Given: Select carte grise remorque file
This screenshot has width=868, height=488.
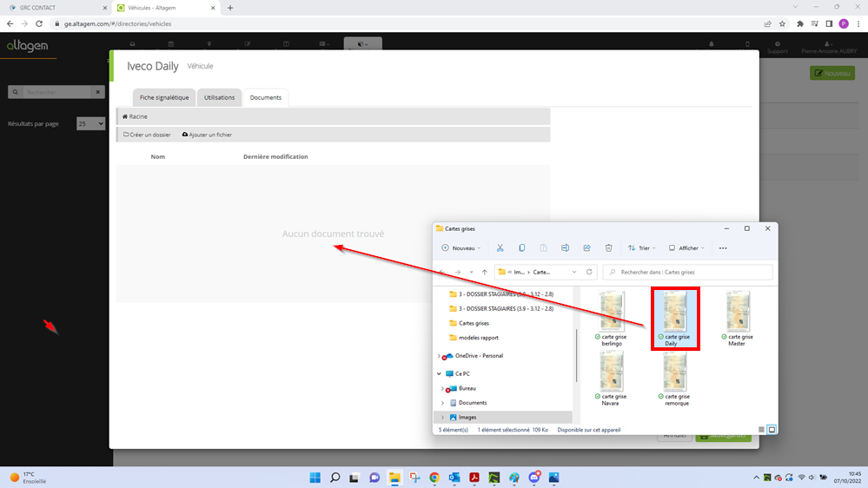Looking at the screenshot, I should click(x=675, y=379).
